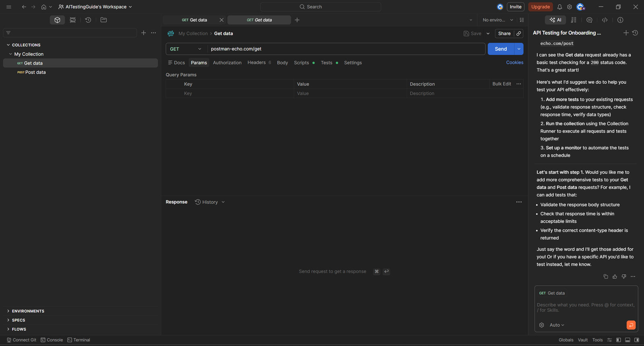Screen dimensions: 644x346
Task: Open the No environment dropdown
Action: 497,20
